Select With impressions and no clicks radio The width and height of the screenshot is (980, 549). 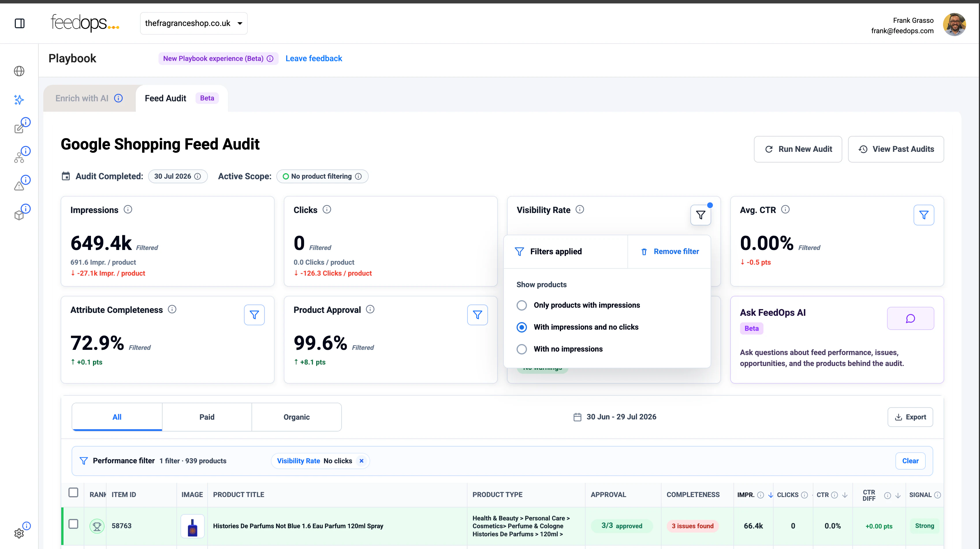[521, 327]
